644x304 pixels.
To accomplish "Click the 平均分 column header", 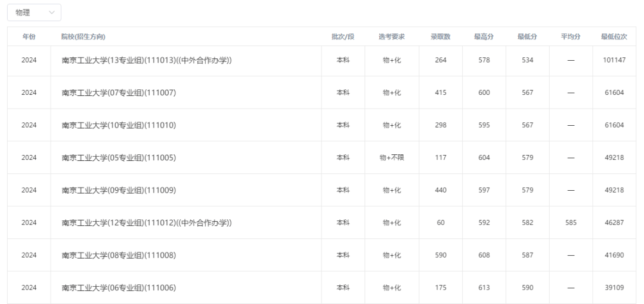I will click(x=571, y=36).
